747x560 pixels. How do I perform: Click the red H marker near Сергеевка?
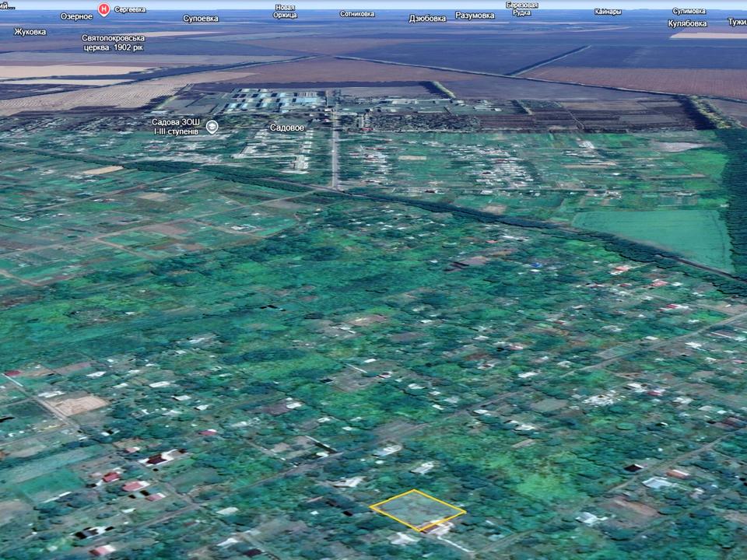(103, 9)
